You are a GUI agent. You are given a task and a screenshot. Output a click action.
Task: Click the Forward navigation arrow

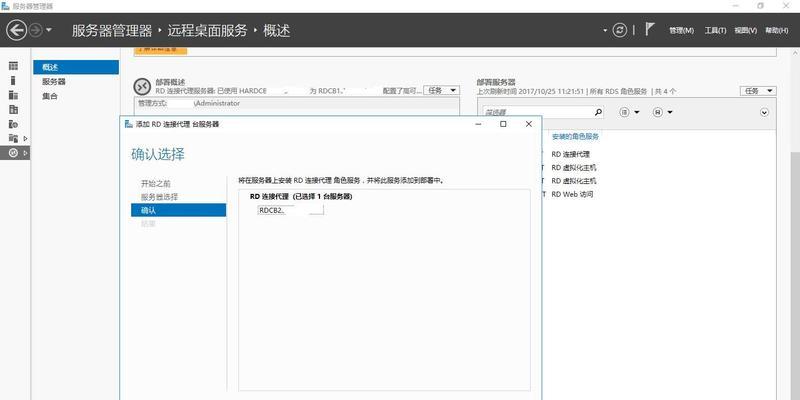tap(35, 30)
